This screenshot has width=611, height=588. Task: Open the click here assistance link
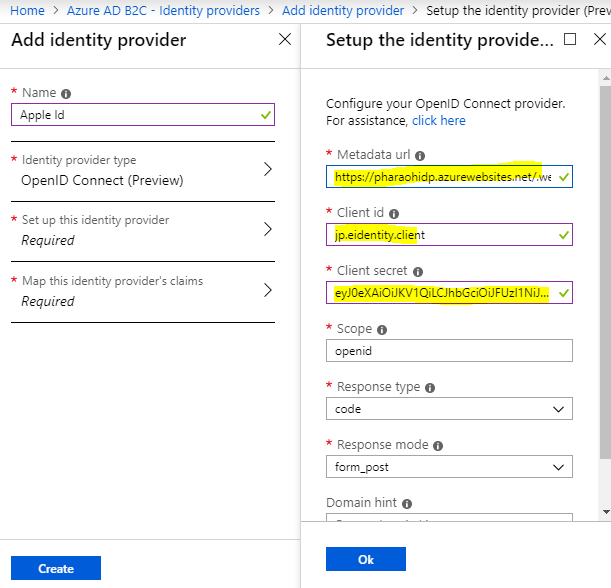pos(439,121)
